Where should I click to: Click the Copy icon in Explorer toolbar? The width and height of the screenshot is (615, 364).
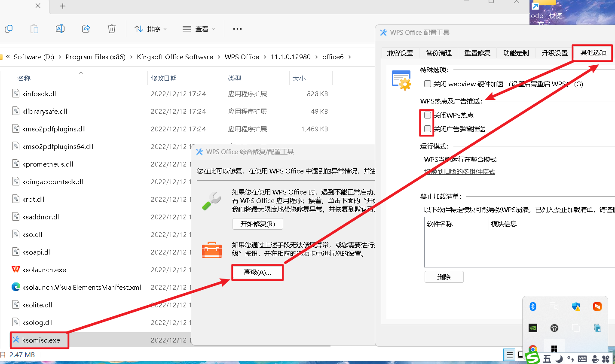coord(9,29)
